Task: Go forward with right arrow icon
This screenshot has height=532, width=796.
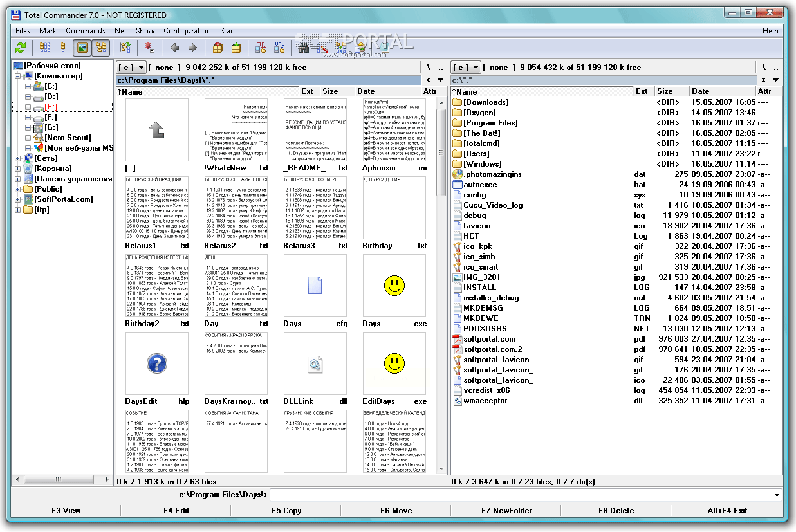Action: click(x=192, y=48)
